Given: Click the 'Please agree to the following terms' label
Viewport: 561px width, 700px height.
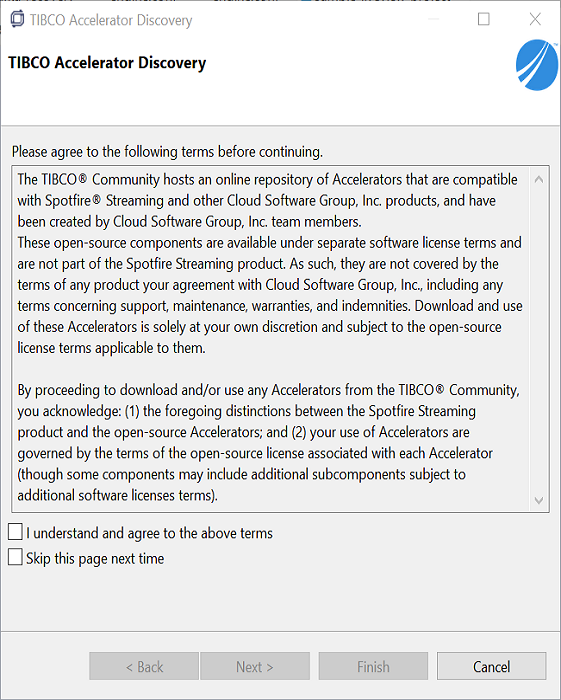Looking at the screenshot, I should click(167, 152).
